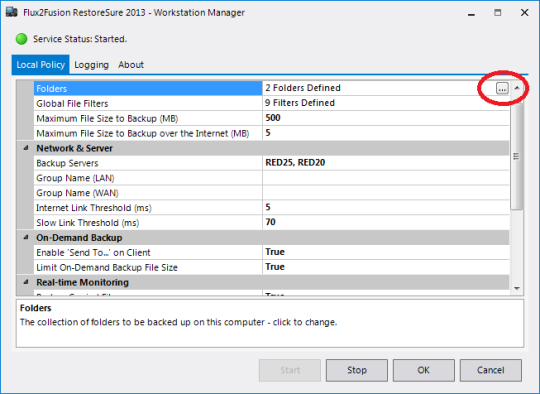This screenshot has height=394, width=540.
Task: Click the empty Group Name (LAN) field
Action: [386, 178]
